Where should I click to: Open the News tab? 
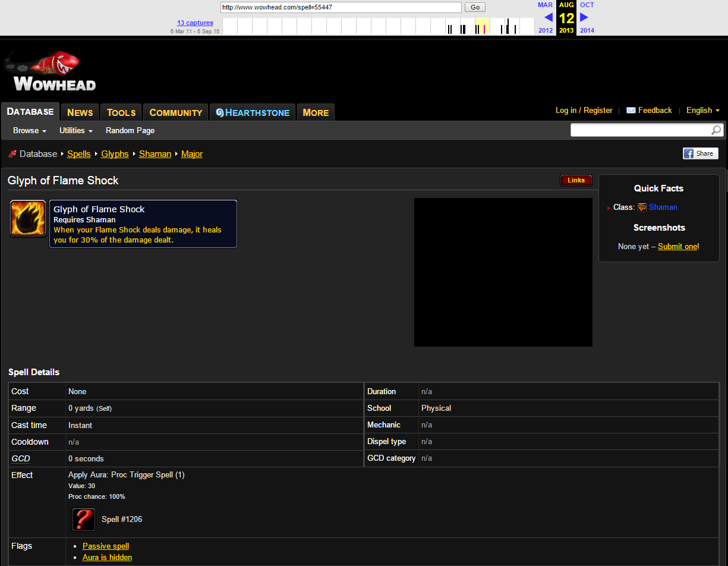(x=80, y=112)
